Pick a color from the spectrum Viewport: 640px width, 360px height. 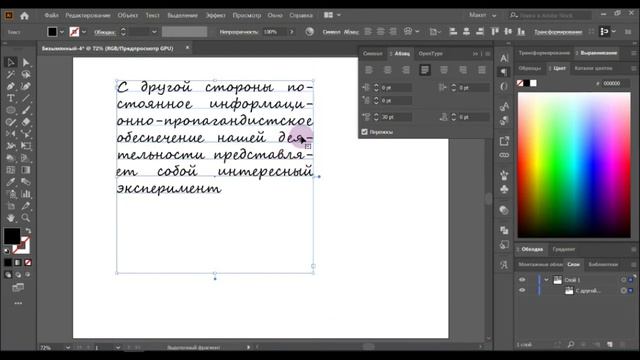574,165
